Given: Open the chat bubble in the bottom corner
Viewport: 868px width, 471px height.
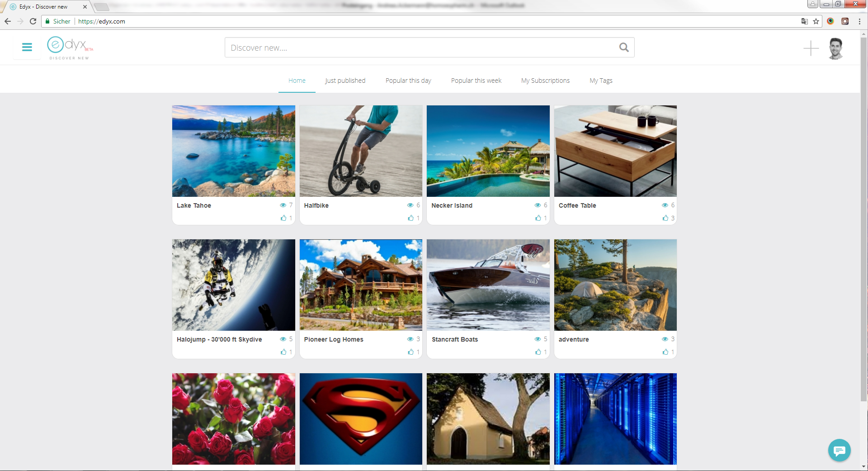Looking at the screenshot, I should point(839,450).
